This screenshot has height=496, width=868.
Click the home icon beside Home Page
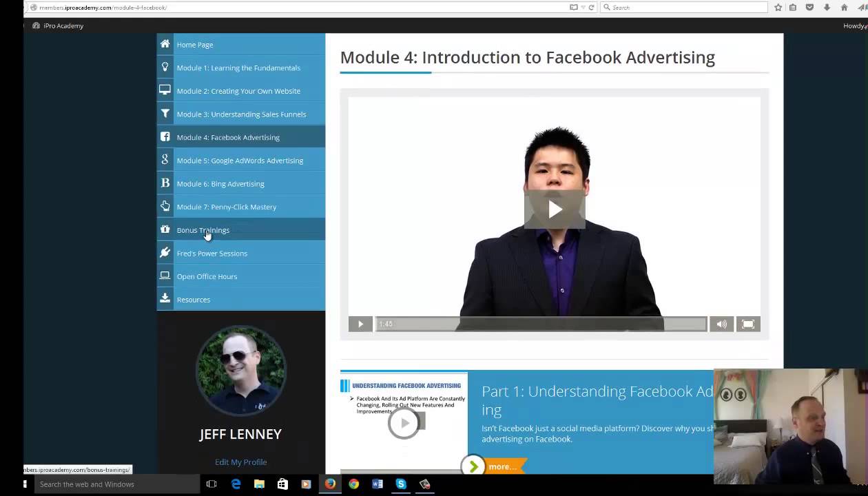click(165, 44)
